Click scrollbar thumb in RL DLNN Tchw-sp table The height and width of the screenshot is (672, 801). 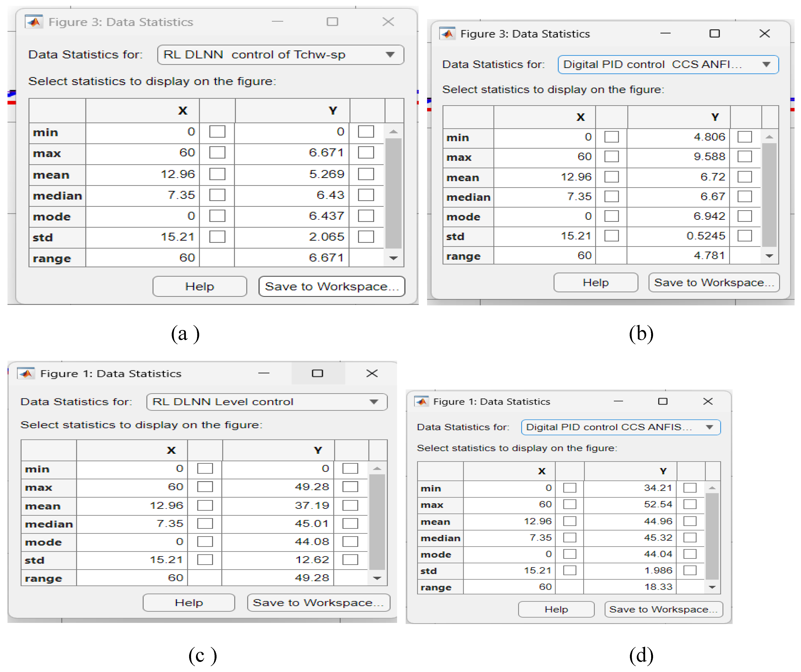tap(393, 193)
